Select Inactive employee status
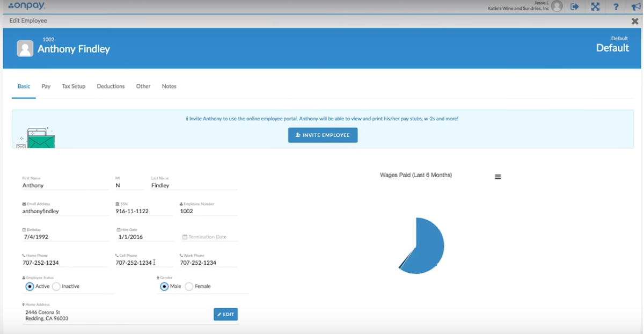 click(x=56, y=286)
